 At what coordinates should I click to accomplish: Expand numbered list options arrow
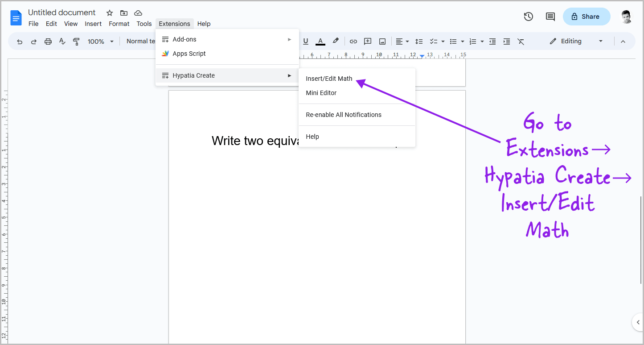[x=482, y=42]
